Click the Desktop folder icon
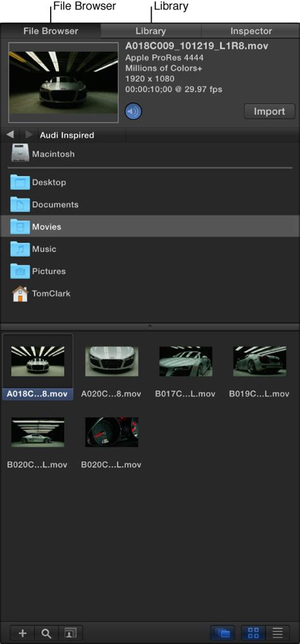The width and height of the screenshot is (300, 644). click(x=20, y=182)
